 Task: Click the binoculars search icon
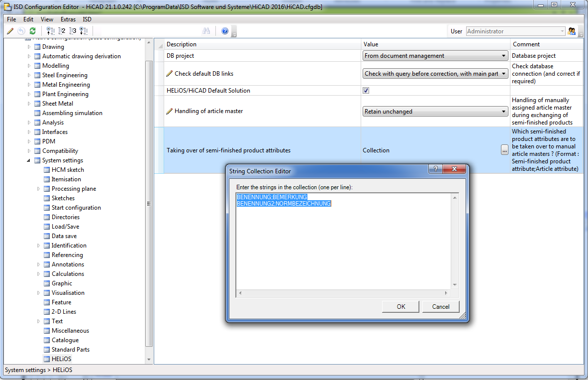tap(206, 31)
